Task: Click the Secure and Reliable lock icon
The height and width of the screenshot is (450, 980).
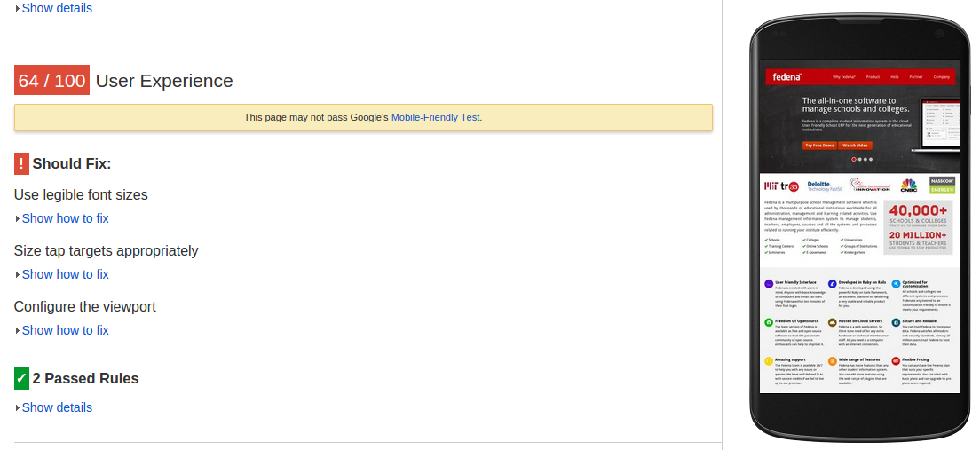Action: click(896, 322)
